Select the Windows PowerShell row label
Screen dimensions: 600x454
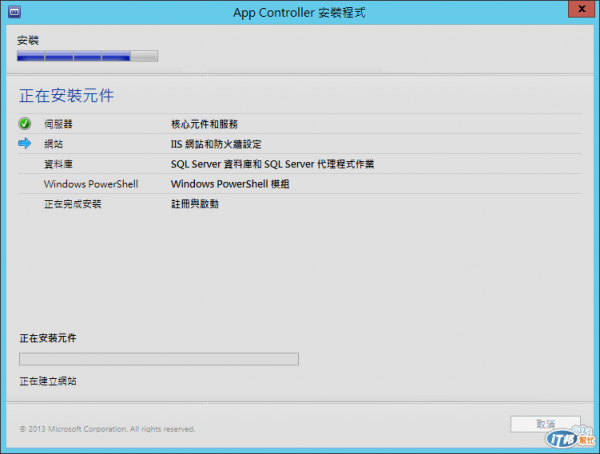tap(91, 184)
